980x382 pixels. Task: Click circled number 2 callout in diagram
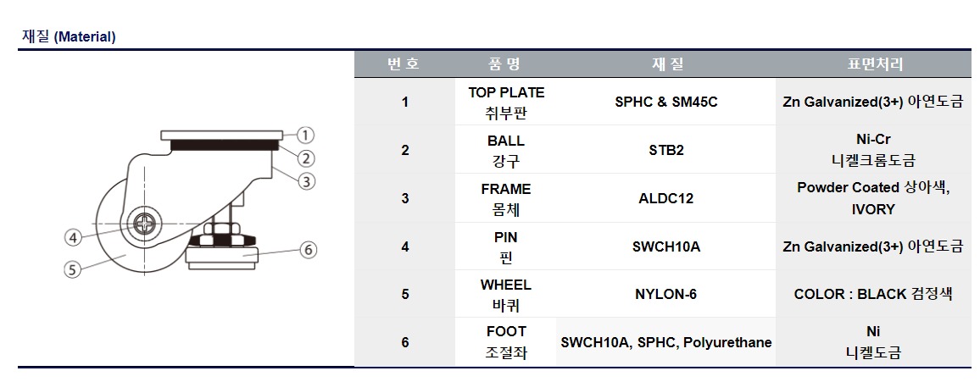pyautogui.click(x=306, y=158)
